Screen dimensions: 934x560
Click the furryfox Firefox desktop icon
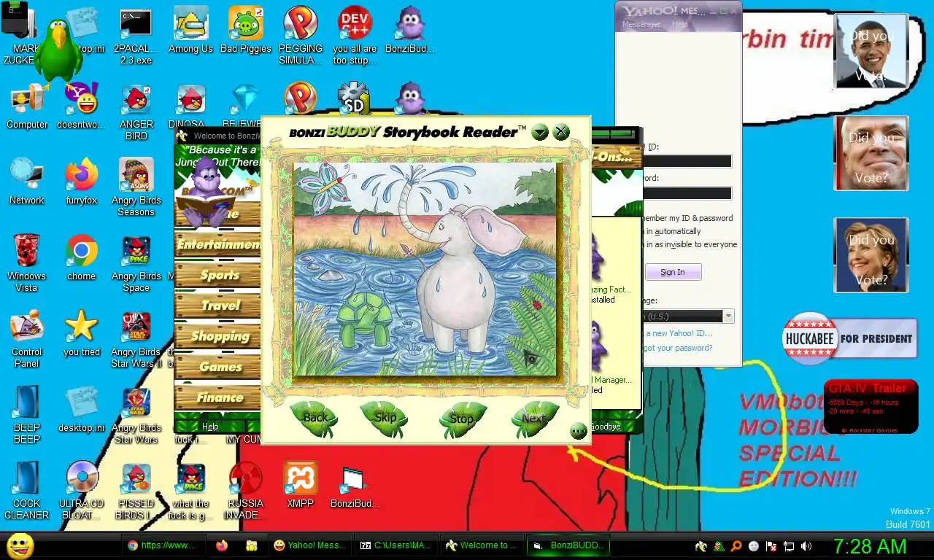tap(81, 182)
